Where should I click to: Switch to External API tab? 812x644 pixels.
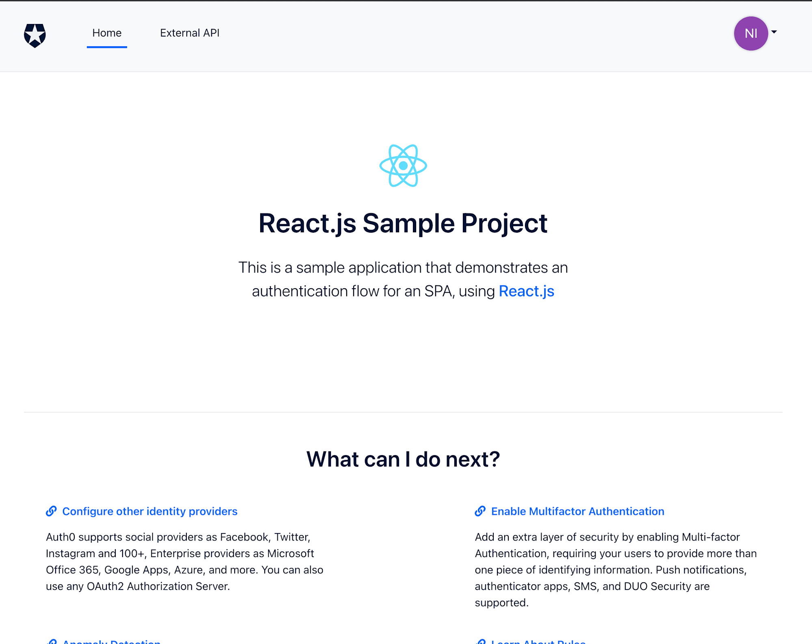click(x=190, y=33)
